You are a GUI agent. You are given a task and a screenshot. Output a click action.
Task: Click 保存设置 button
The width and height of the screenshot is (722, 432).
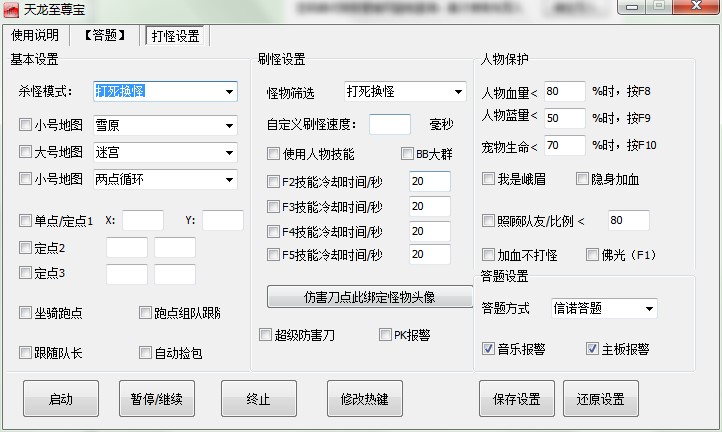[x=517, y=399]
